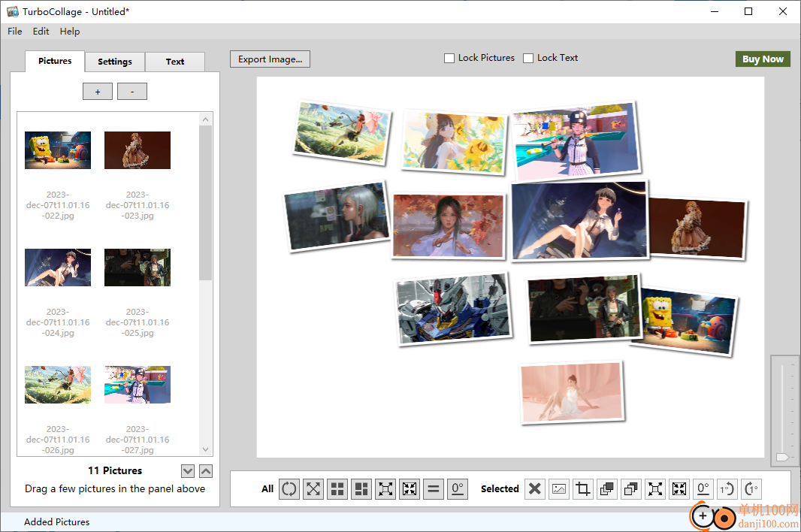Click the girl sitting on books canvas photo
The image size is (801, 532).
(579, 219)
